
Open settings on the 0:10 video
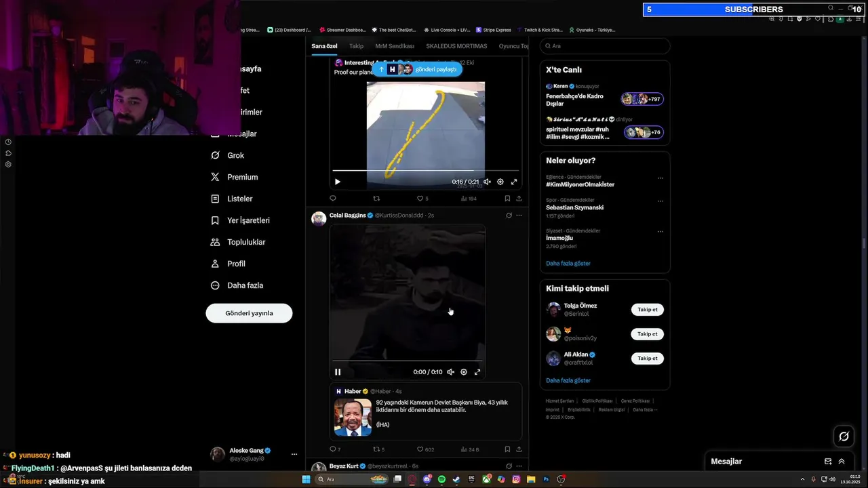[x=464, y=371]
